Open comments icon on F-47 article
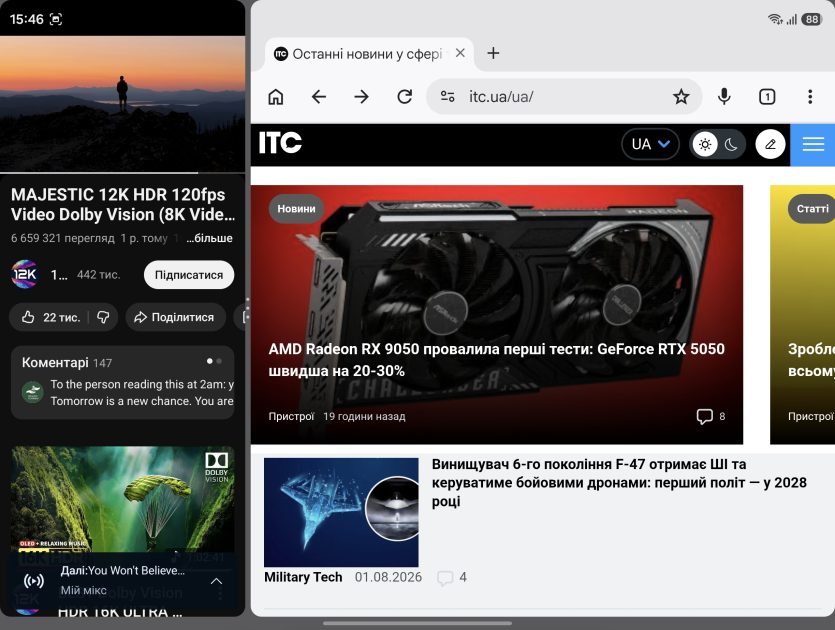 (445, 578)
